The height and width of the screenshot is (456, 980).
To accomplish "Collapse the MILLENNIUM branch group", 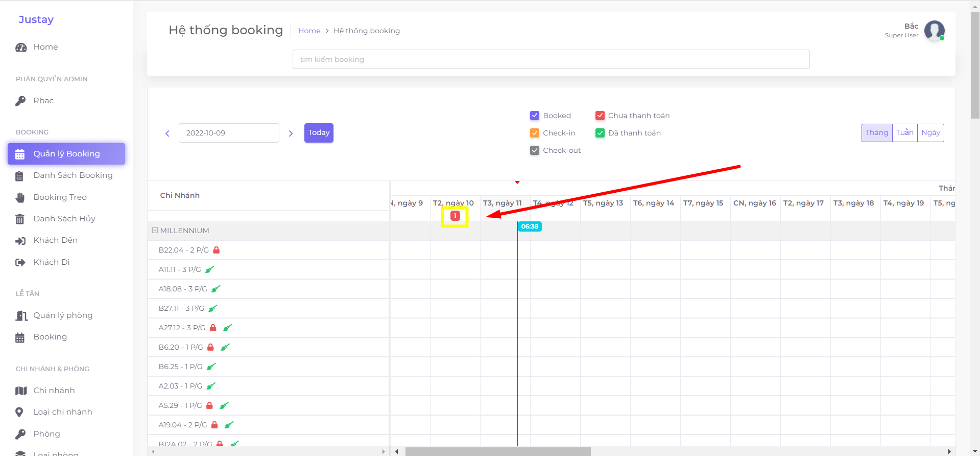I will point(155,231).
